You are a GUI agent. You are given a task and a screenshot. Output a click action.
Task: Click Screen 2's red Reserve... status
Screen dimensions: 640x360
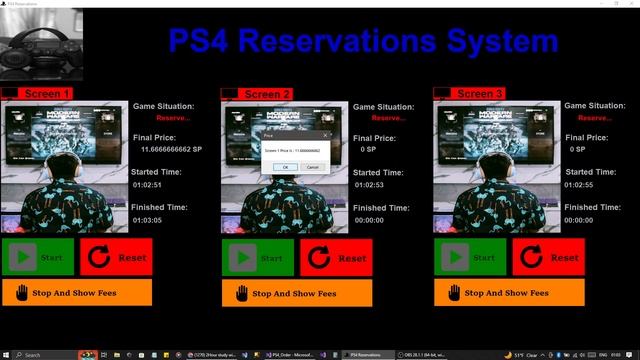pos(389,118)
